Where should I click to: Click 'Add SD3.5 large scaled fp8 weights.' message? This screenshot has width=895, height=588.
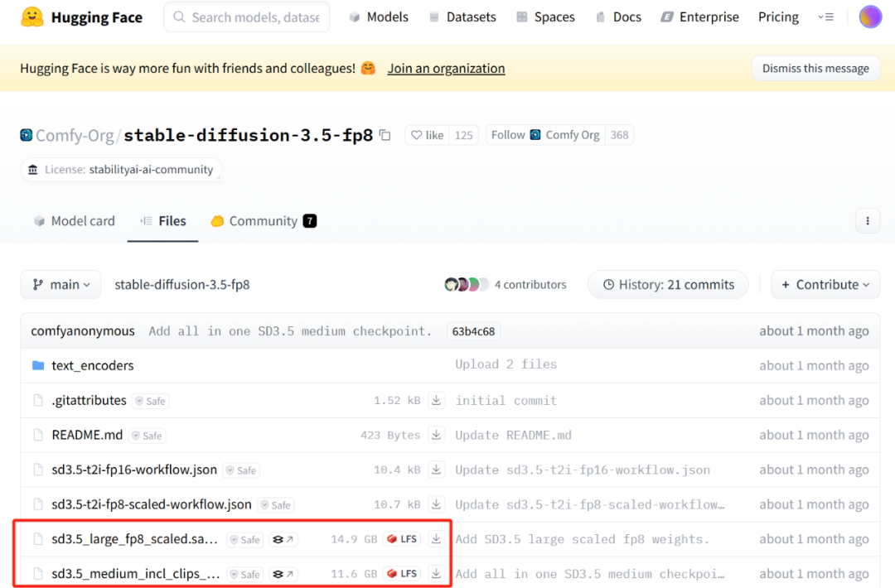582,539
